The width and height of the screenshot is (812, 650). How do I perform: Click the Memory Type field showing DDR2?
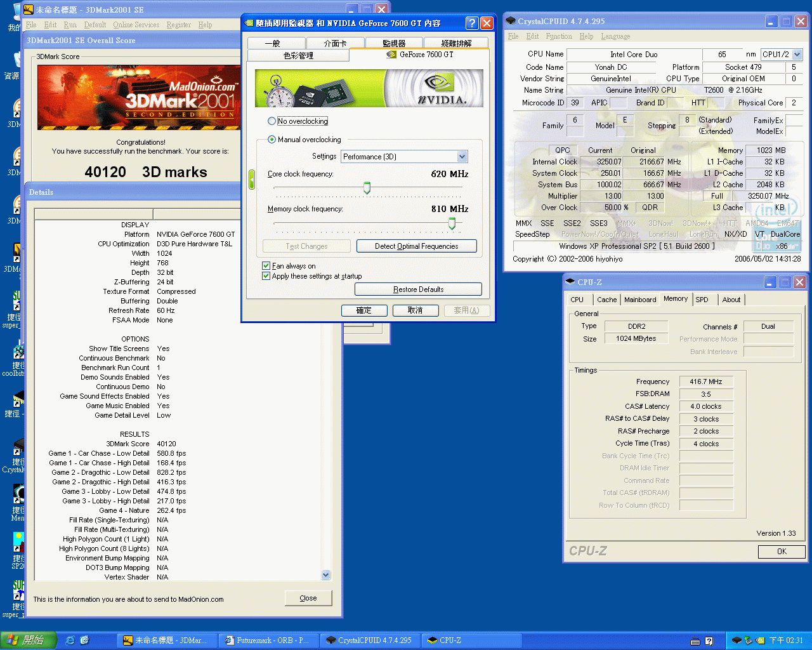pyautogui.click(x=636, y=326)
